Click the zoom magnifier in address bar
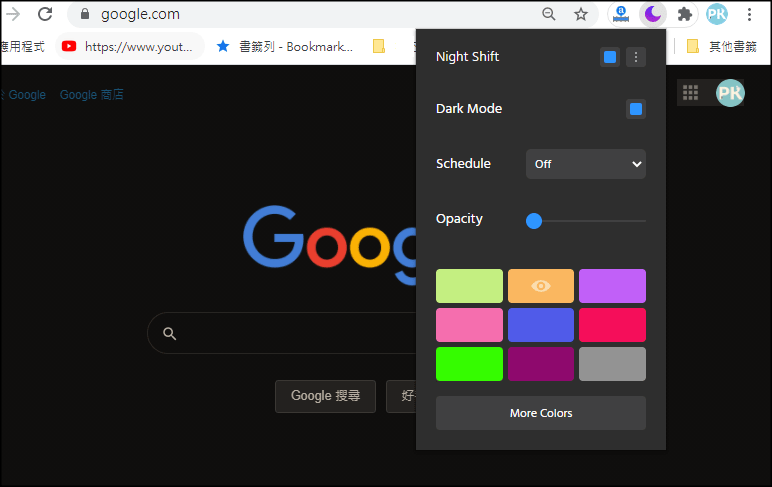 548,14
